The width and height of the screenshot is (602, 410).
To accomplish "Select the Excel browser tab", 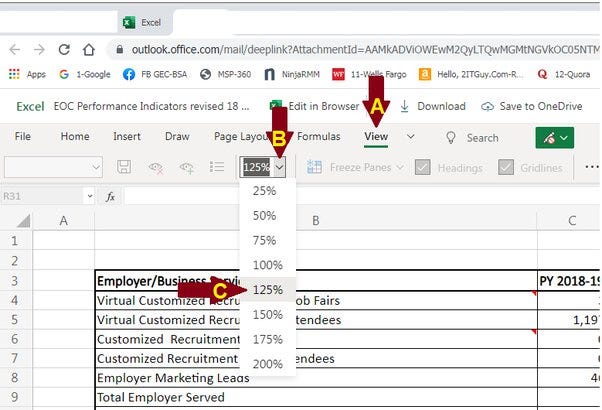I will 145,23.
